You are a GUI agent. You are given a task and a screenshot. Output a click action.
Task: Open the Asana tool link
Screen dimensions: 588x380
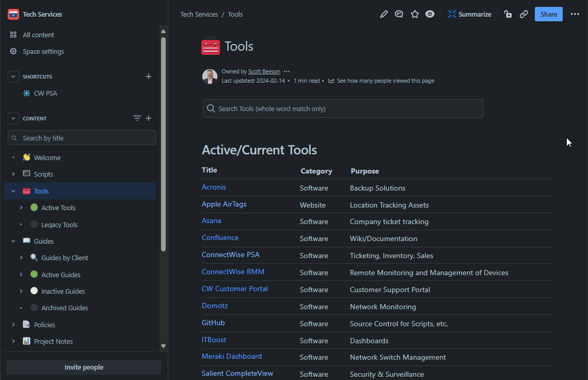pyautogui.click(x=211, y=221)
